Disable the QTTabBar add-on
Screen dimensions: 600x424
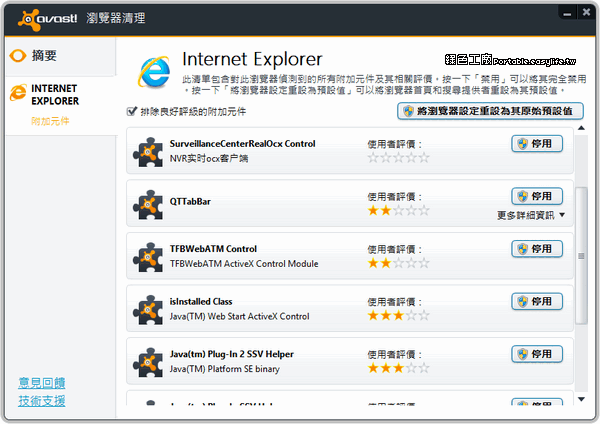coord(537,196)
